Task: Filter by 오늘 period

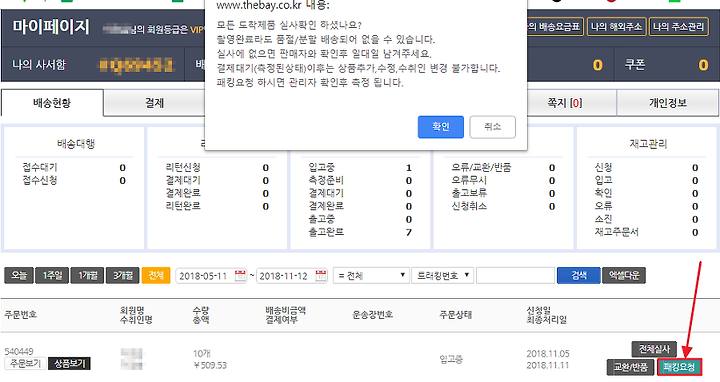Action: point(19,275)
